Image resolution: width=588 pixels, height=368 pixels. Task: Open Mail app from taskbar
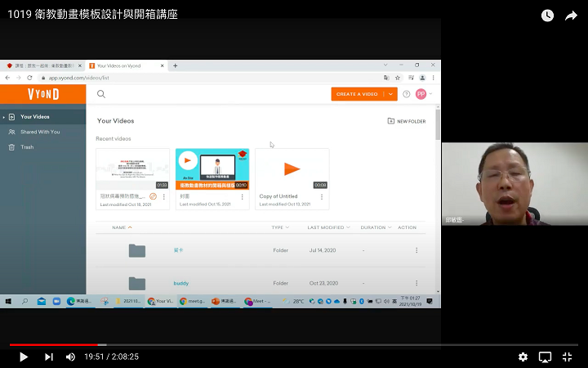tap(42, 301)
